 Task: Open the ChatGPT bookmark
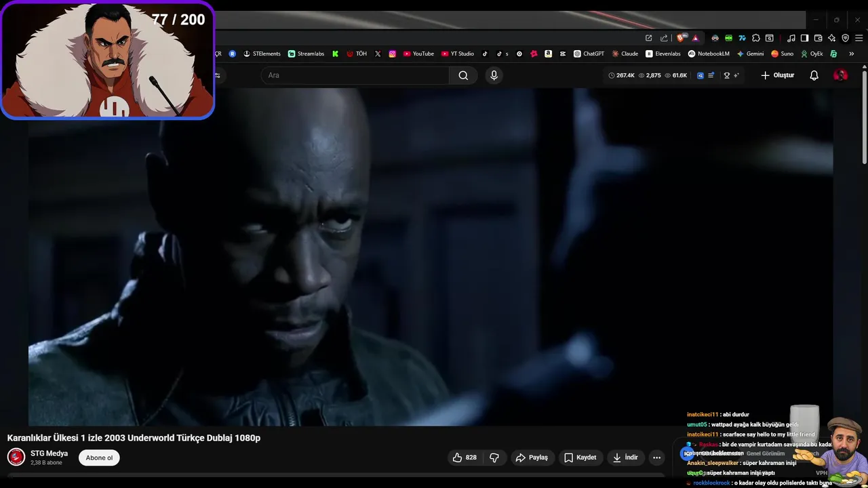pos(589,54)
